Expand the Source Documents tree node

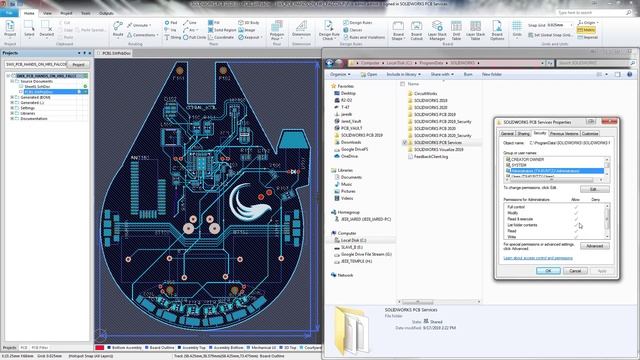(12, 81)
